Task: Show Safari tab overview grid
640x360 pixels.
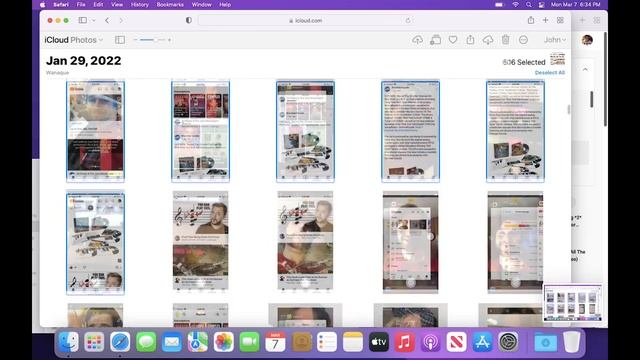Action: point(560,20)
